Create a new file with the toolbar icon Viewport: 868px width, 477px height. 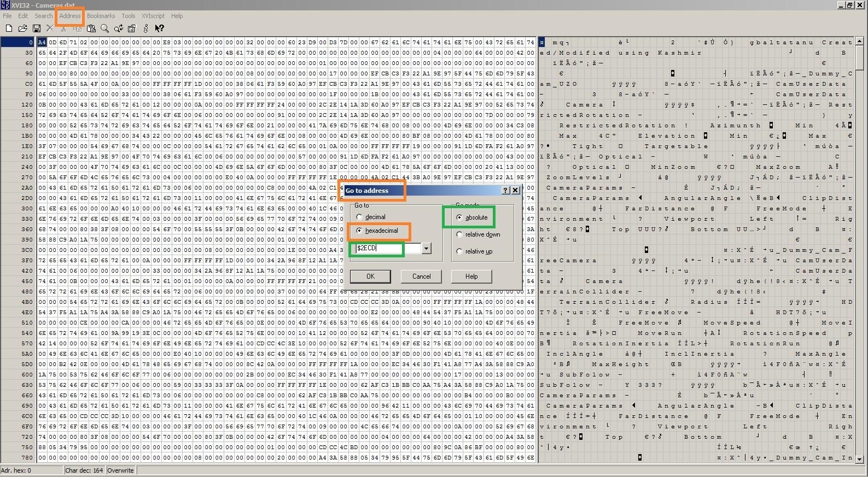pos(9,28)
